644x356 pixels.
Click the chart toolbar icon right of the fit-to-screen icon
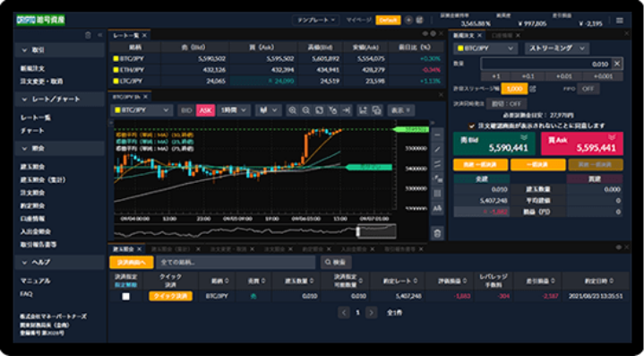tap(333, 110)
